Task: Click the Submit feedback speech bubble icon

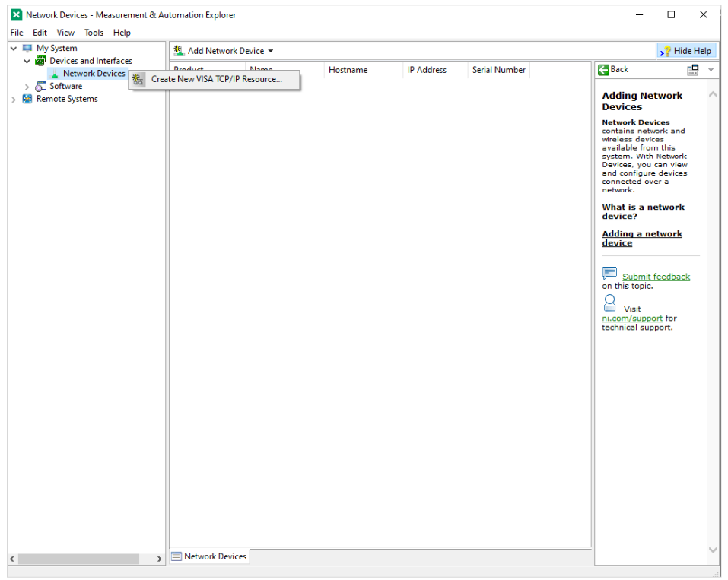Action: [609, 273]
